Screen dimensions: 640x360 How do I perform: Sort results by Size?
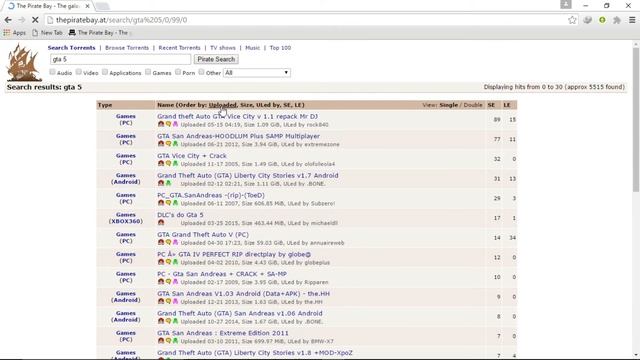pyautogui.click(x=246, y=105)
